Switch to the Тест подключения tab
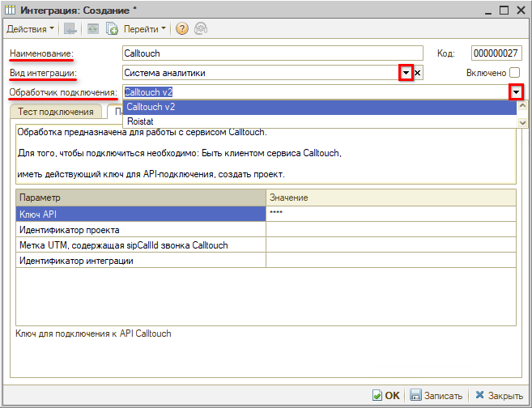 56,112
